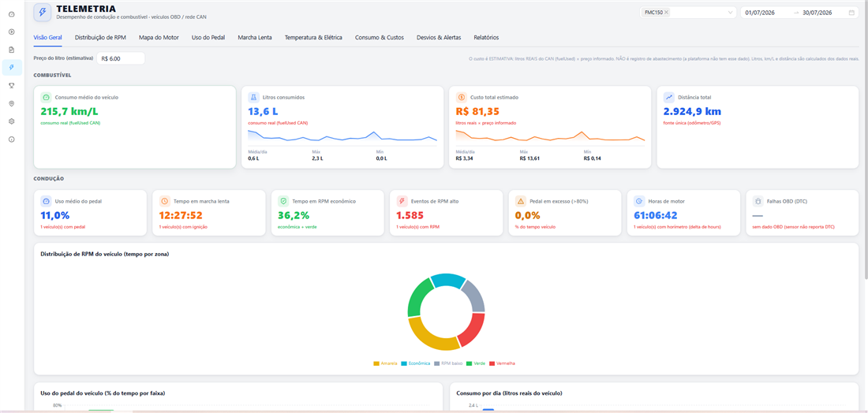The height and width of the screenshot is (413, 868).
Task: Click the R$ 13,61 max cost value
Action: coord(529,158)
